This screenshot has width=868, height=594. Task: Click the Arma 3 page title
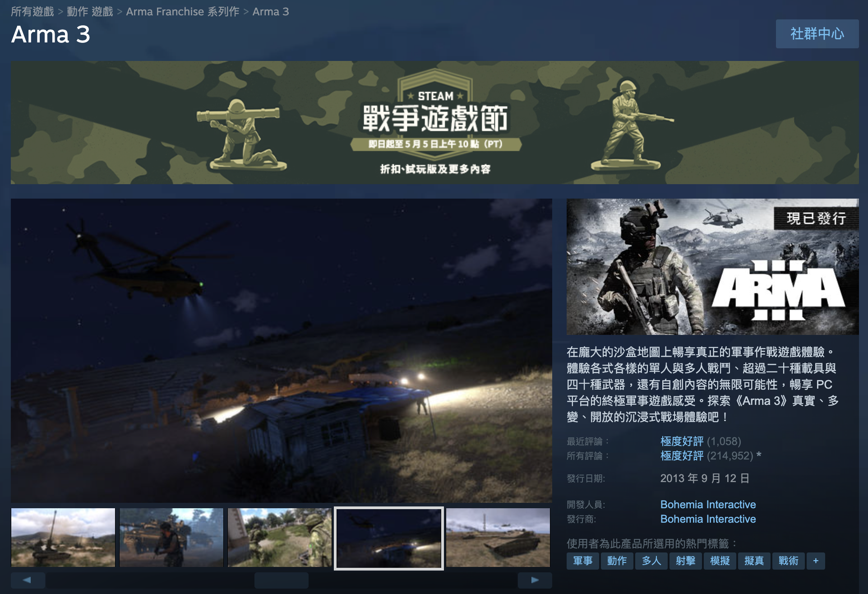click(x=51, y=35)
